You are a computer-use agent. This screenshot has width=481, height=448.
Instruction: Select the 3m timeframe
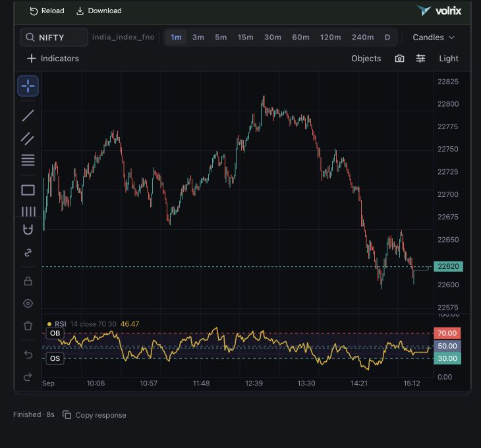(x=198, y=38)
